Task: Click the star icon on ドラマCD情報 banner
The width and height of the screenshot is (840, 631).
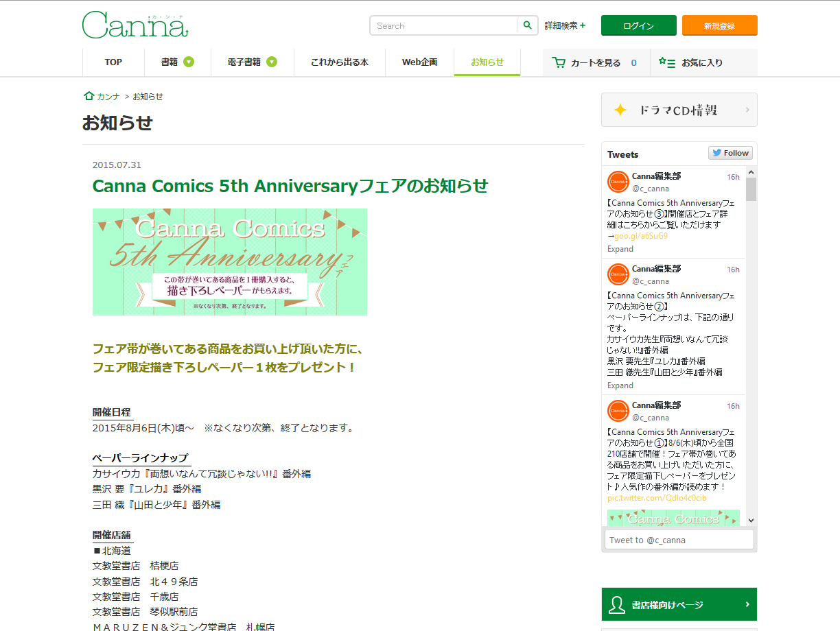Action: (620, 110)
